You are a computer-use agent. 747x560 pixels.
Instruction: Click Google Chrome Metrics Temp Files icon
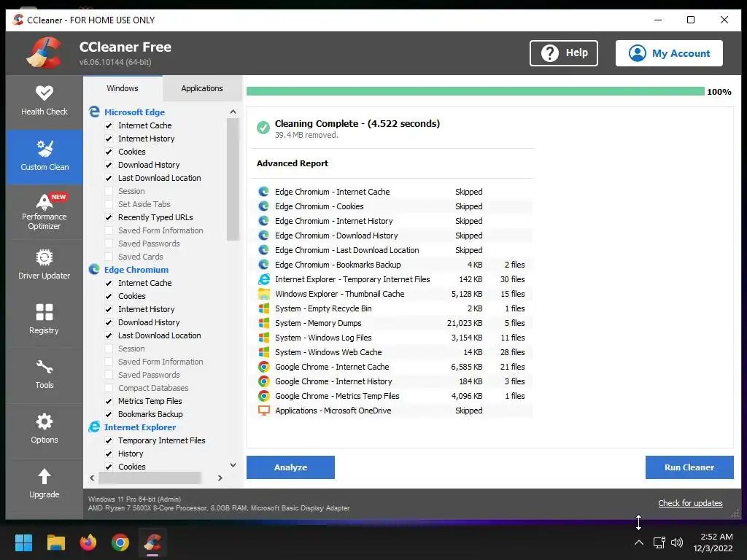tap(263, 396)
